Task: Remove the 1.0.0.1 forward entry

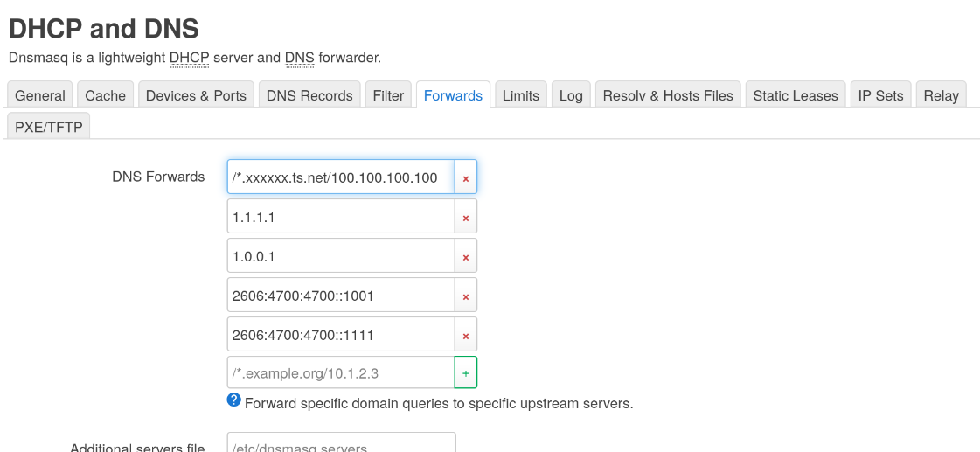Action: [466, 256]
